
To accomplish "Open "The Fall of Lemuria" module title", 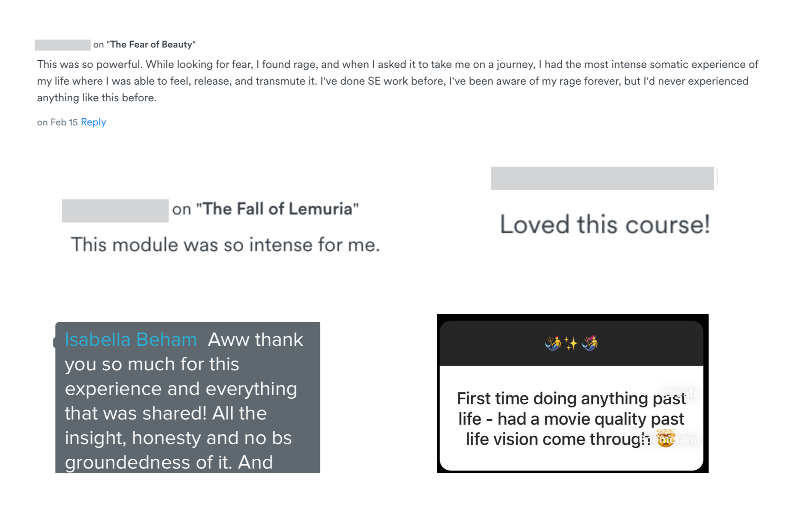I will (x=277, y=209).
